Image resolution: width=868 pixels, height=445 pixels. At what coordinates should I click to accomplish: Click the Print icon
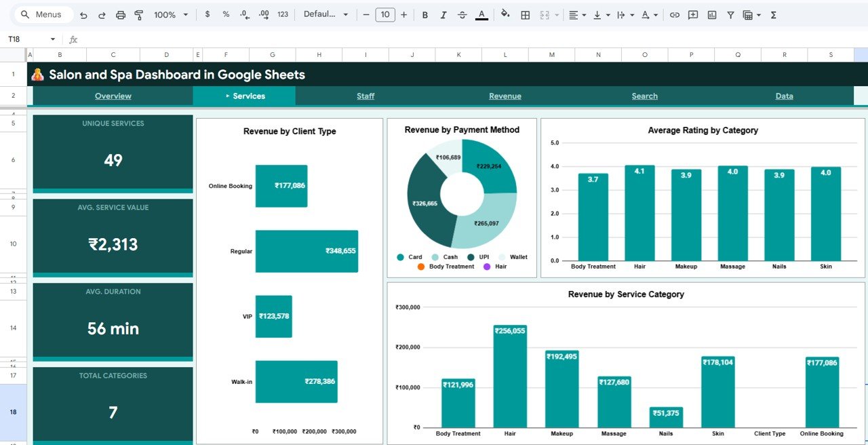(121, 14)
